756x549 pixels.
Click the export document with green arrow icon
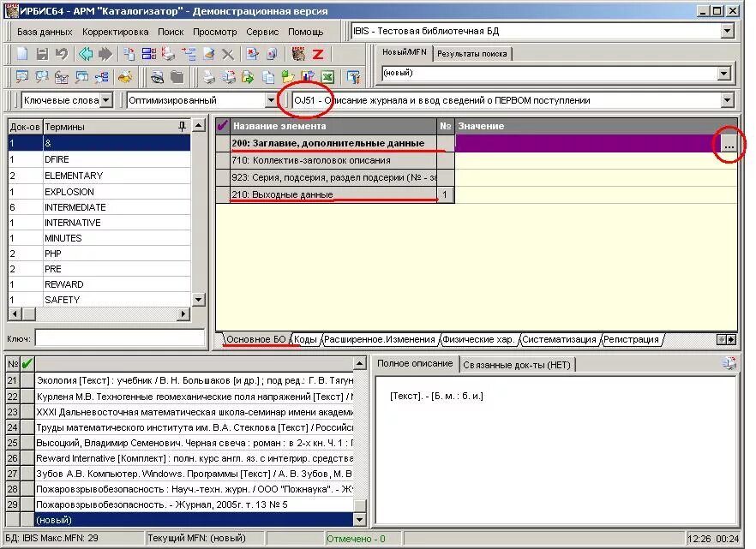(248, 76)
